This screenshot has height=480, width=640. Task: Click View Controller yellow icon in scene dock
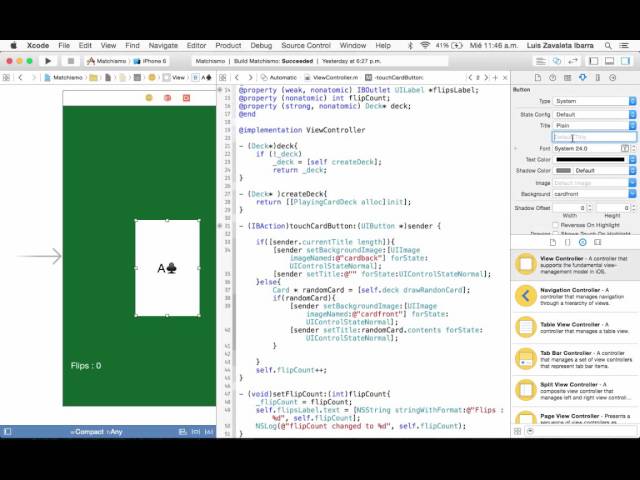(149, 98)
